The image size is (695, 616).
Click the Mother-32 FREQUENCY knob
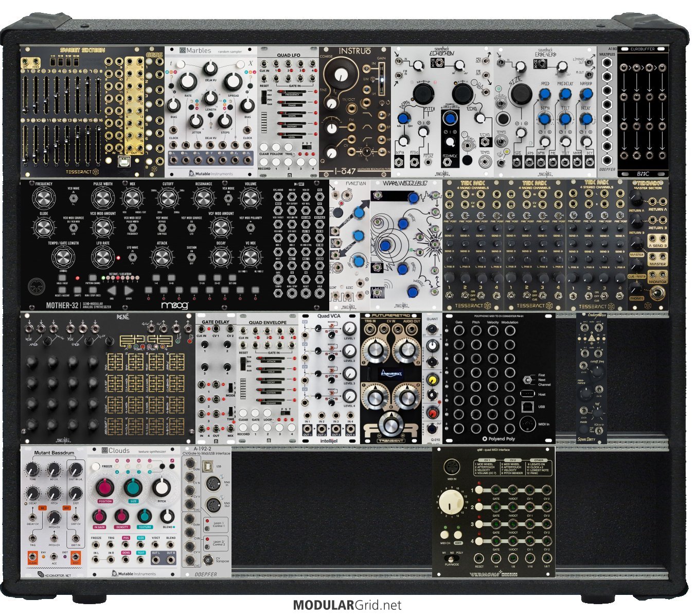[x=44, y=198]
